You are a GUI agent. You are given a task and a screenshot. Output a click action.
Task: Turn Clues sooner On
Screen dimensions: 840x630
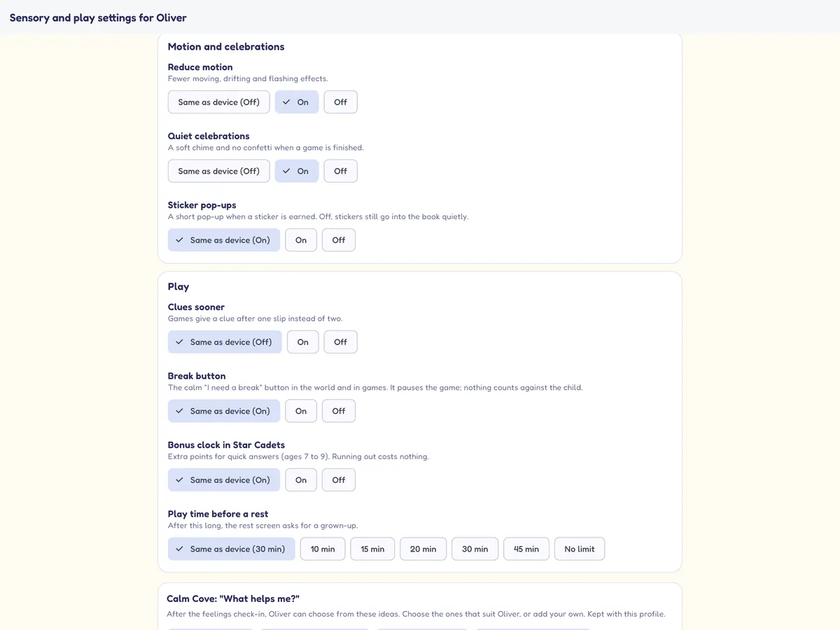303,342
